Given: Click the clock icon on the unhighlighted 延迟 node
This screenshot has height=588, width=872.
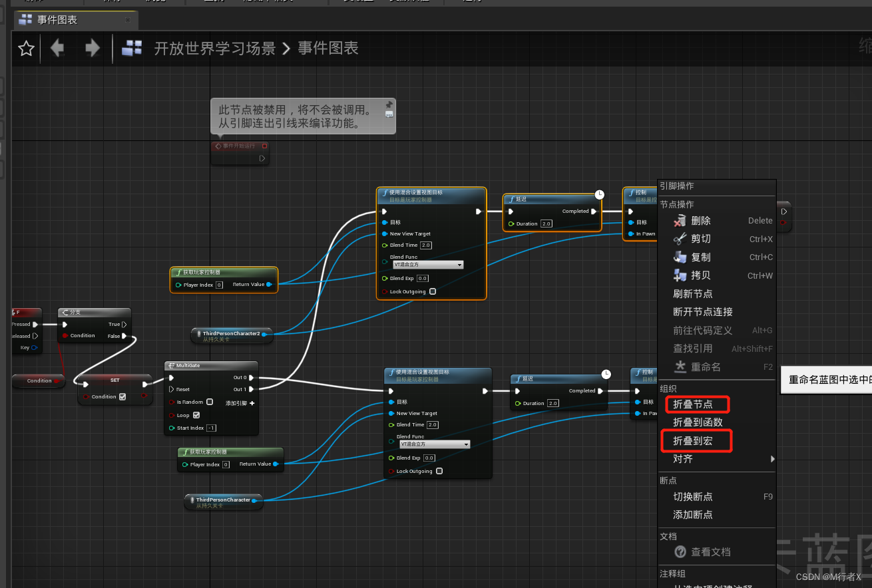Looking at the screenshot, I should 606,374.
